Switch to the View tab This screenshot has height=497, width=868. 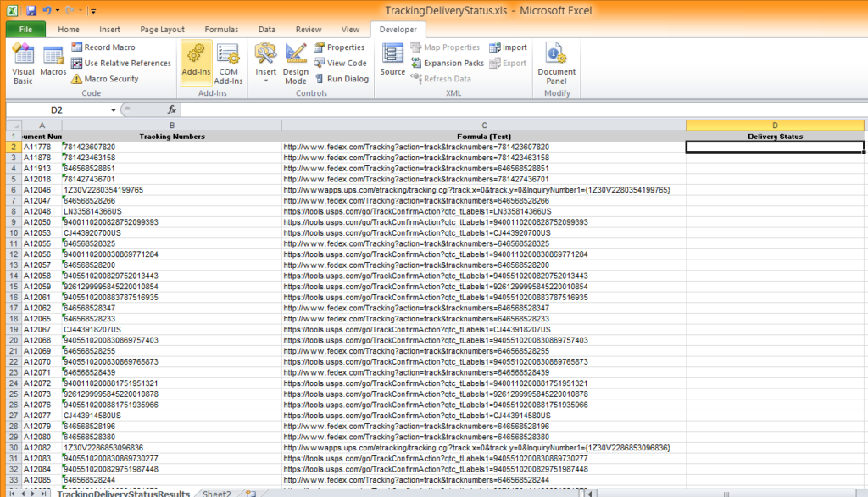point(350,30)
